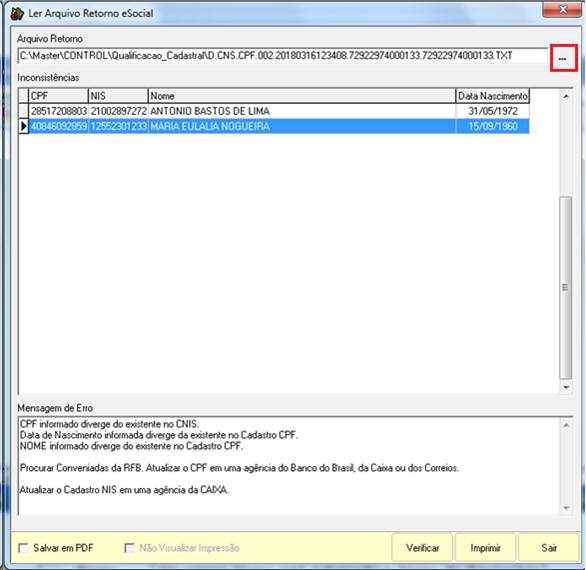
Task: Click the Imprimir button
Action: [x=485, y=548]
